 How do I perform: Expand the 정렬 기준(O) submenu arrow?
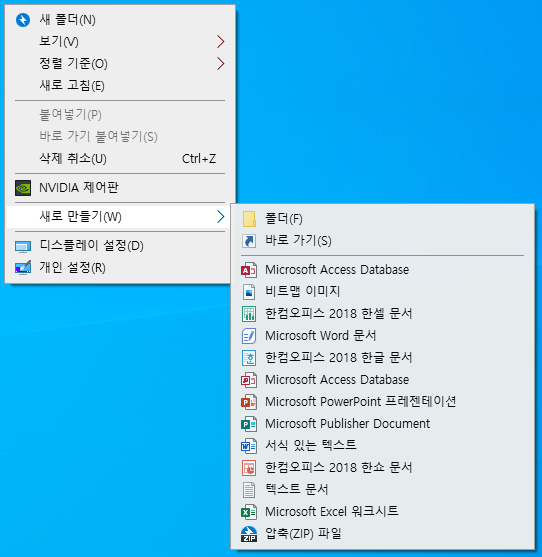[221, 64]
